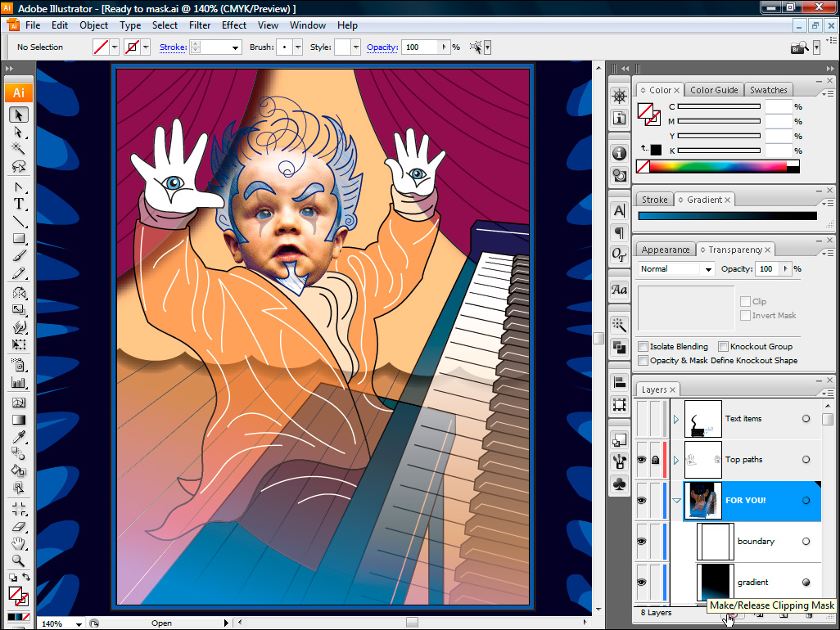Check the Isolate Blending option
This screenshot has width=840, height=630.
tap(643, 347)
